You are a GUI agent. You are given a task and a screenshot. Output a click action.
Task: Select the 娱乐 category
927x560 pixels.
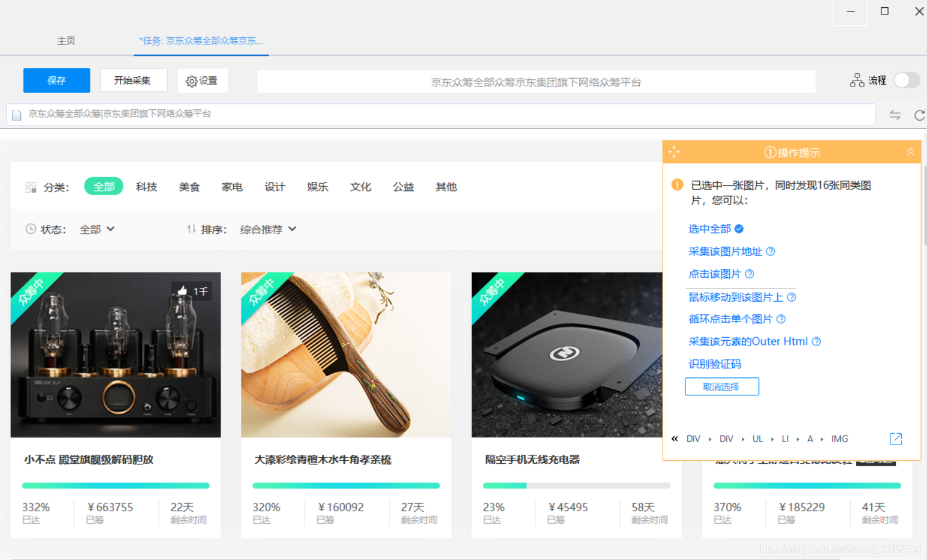click(x=318, y=187)
